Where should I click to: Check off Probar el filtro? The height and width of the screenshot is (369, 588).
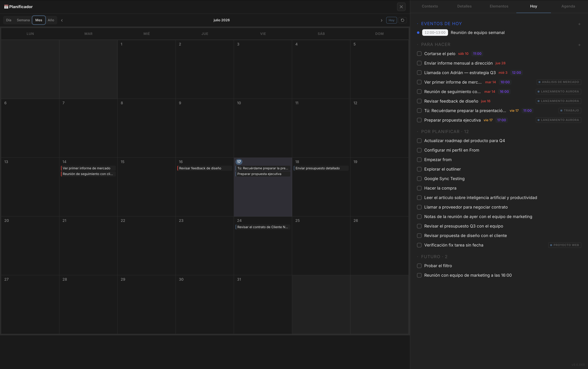click(419, 266)
